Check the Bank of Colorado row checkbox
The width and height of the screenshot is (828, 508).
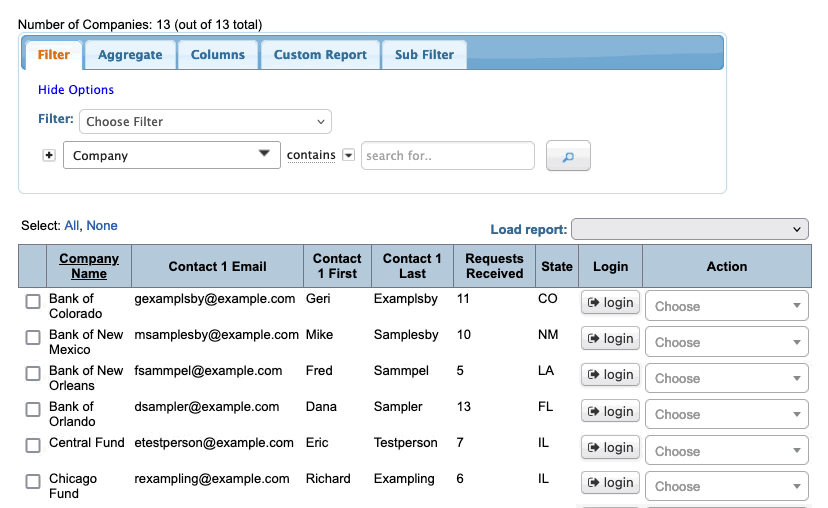point(33,301)
